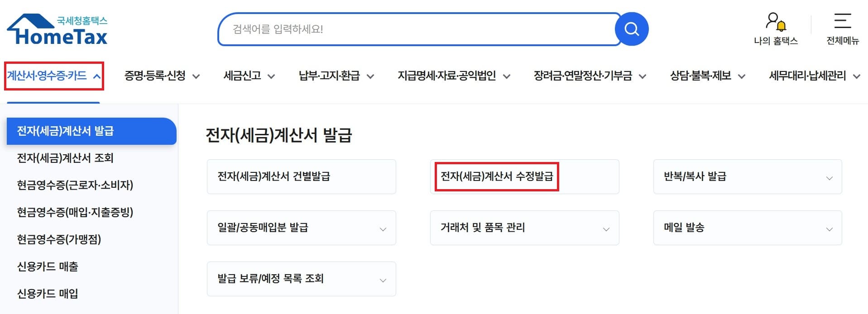Collapse the 계산서·영수증·카드 menu chevron

[x=96, y=76]
